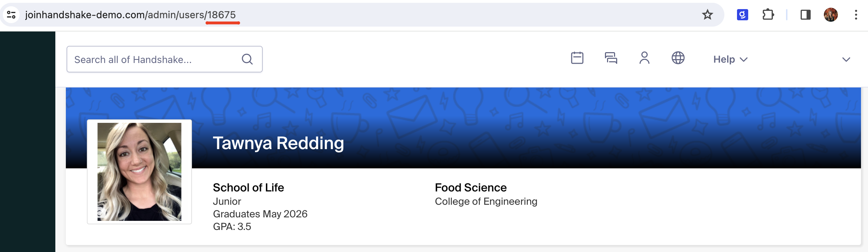Open Tawnya Redding's profile photo
Image resolution: width=868 pixels, height=252 pixels.
tap(139, 171)
